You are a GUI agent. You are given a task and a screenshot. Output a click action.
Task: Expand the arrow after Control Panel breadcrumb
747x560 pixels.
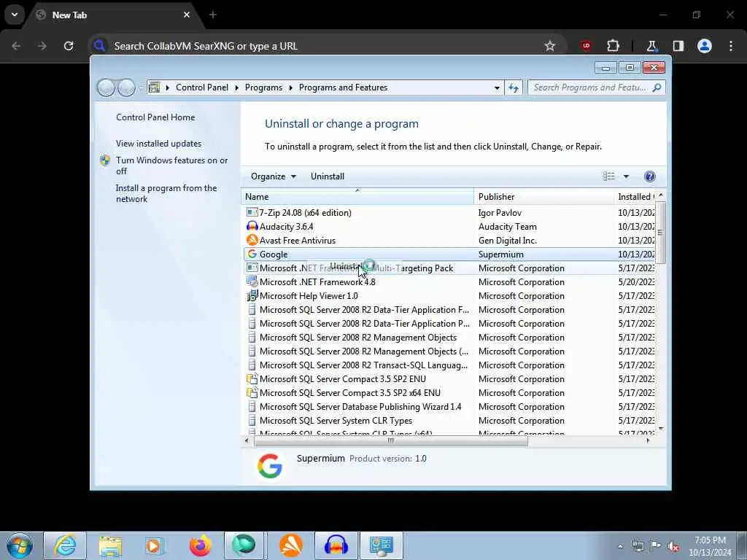pos(237,87)
